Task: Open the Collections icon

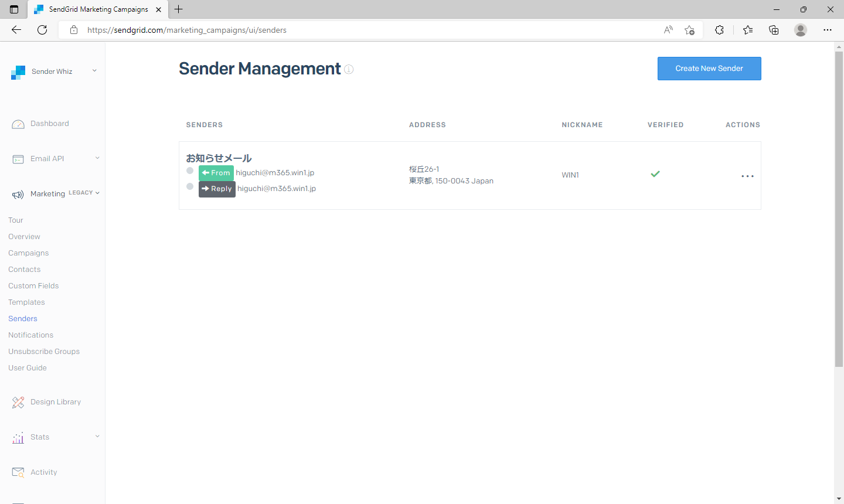Action: pos(774,30)
